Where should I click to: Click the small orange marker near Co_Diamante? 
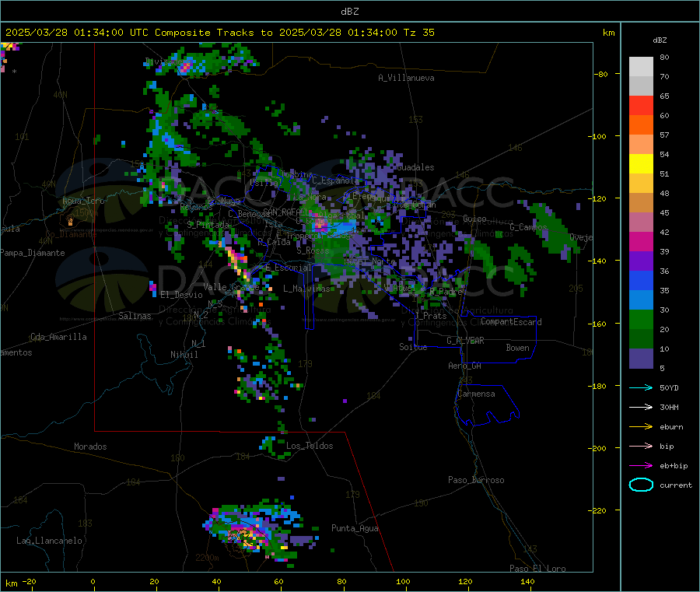click(x=70, y=221)
